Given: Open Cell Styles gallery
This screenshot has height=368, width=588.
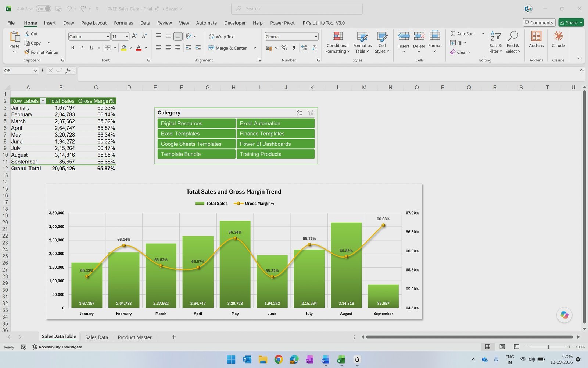Looking at the screenshot, I should 382,43.
